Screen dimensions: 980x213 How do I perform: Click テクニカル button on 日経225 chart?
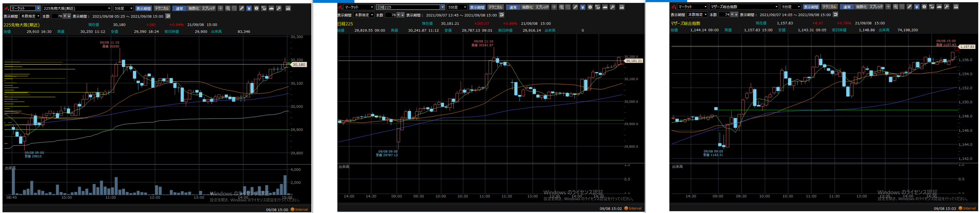click(x=495, y=7)
